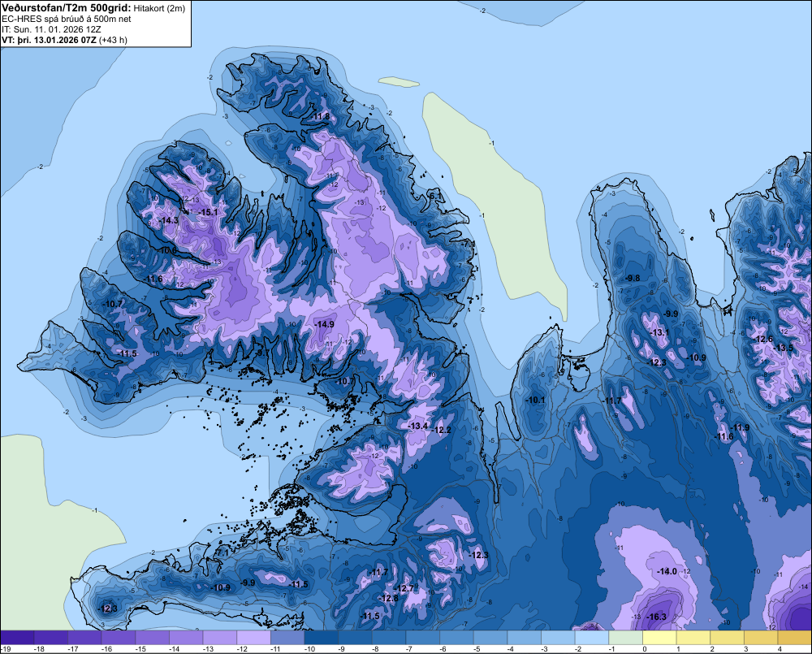Click the -16.3 temperature label
Viewport: 812px width, 654px height.
pyautogui.click(x=657, y=617)
